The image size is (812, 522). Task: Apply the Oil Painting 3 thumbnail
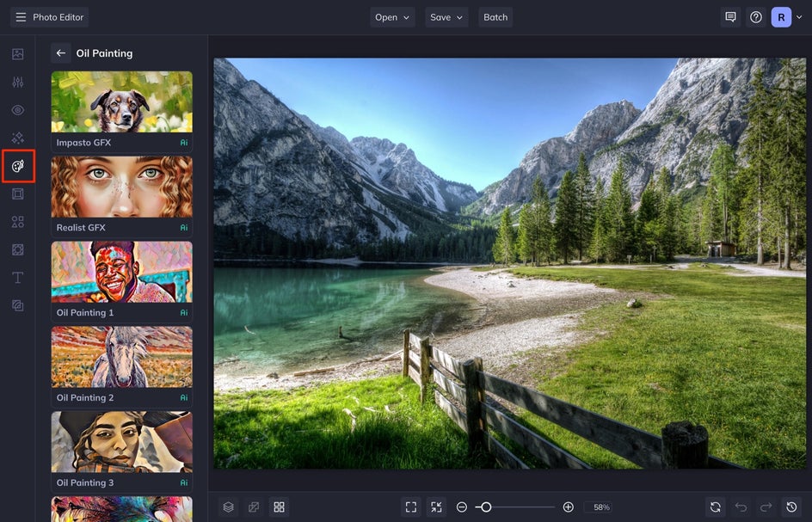tap(121, 442)
